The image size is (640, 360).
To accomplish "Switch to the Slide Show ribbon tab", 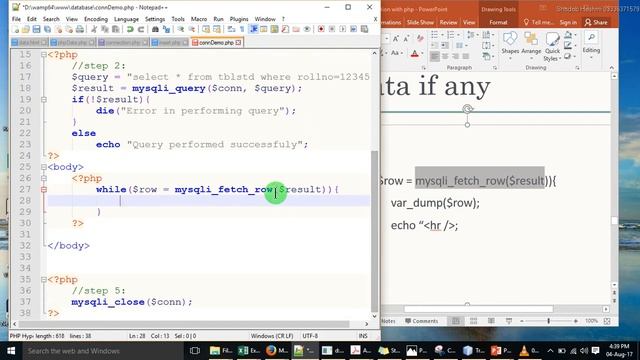I will point(420,22).
